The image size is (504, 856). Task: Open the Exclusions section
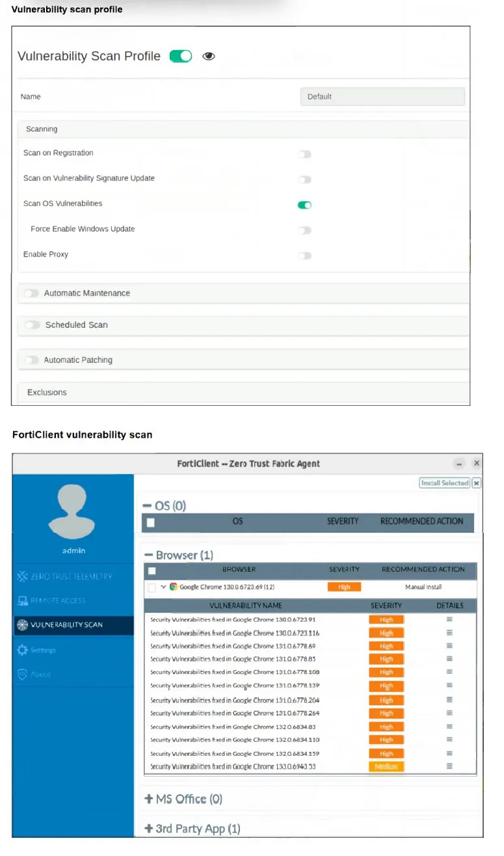(243, 393)
